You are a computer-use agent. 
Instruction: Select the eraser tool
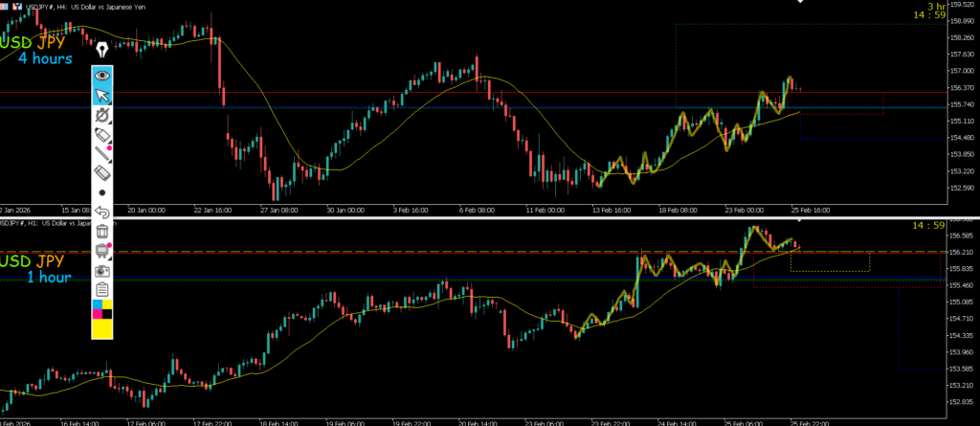tap(102, 173)
